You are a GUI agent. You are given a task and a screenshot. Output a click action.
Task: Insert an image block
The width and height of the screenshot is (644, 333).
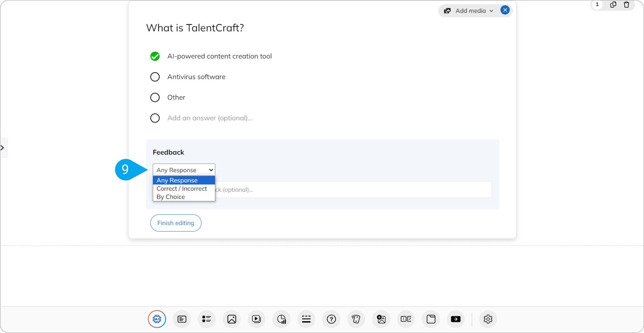pyautogui.click(x=232, y=319)
